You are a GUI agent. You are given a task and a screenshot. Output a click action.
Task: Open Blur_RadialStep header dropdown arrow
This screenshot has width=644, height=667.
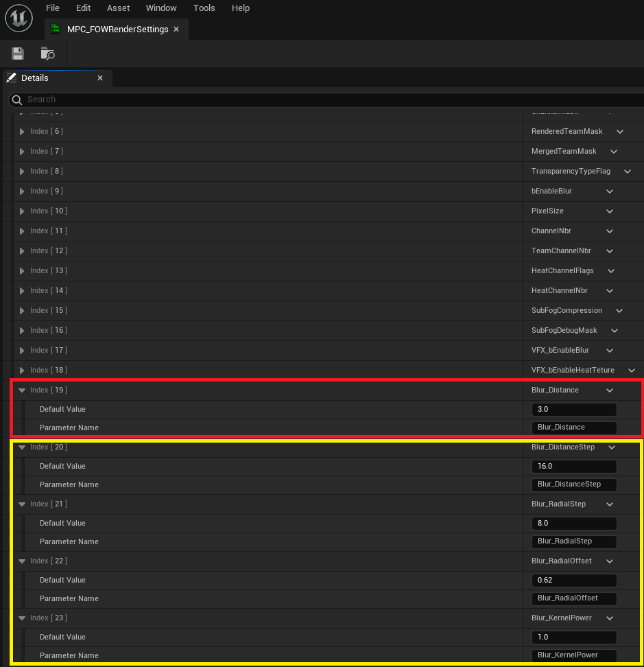click(x=610, y=504)
